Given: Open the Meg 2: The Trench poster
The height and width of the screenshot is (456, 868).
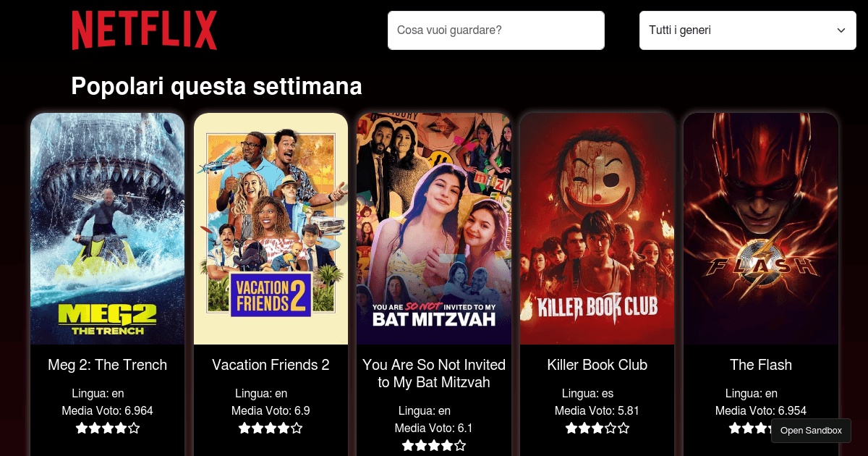Looking at the screenshot, I should (x=107, y=229).
